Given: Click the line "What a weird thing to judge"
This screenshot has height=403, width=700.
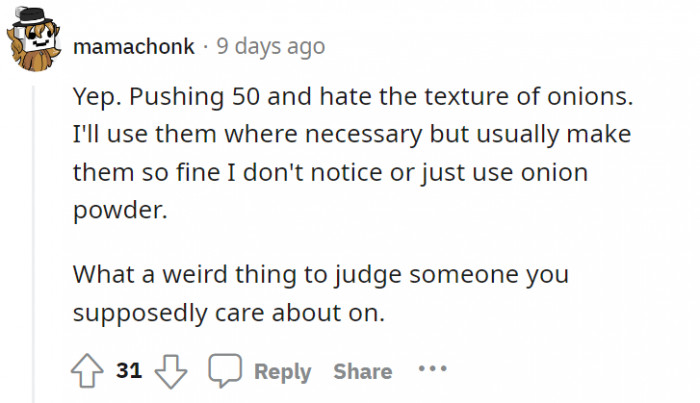Looking at the screenshot, I should pos(320,272).
